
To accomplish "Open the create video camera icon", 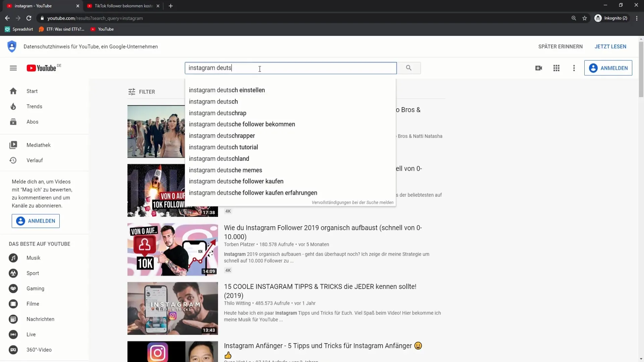I will click(x=539, y=68).
